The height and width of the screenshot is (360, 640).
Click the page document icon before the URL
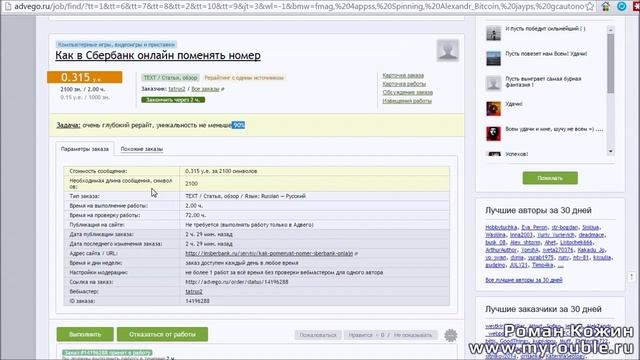(x=7, y=6)
